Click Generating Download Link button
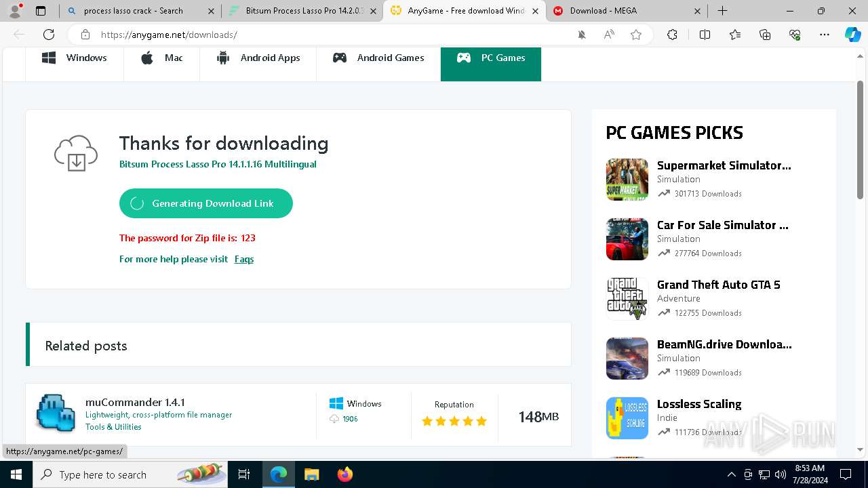 pos(206,203)
